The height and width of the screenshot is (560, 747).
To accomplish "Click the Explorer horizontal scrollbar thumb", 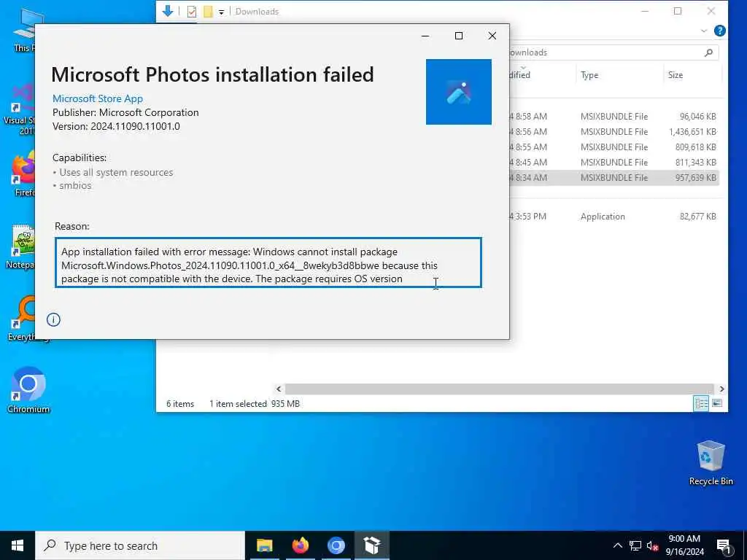I will coord(499,389).
